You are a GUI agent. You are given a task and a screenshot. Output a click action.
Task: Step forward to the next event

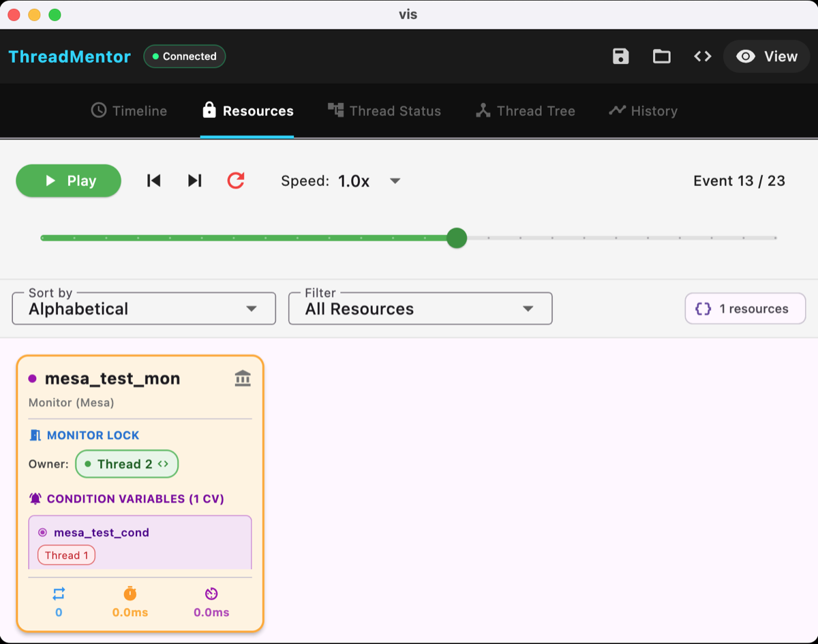[x=195, y=181]
